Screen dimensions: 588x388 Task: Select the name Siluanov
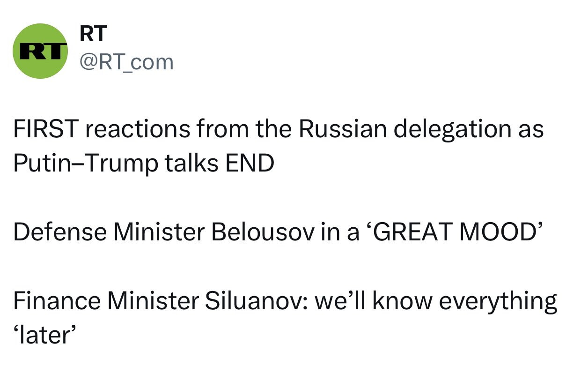click(x=257, y=301)
